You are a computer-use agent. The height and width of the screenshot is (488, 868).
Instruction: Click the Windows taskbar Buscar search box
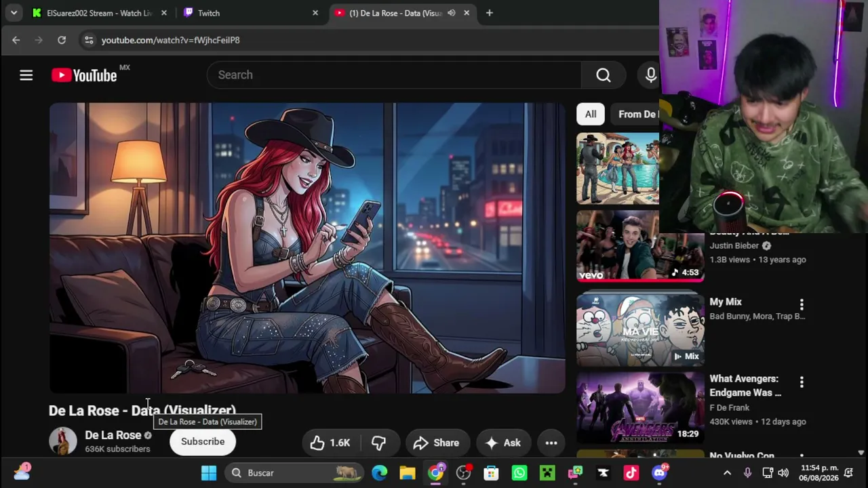click(294, 472)
